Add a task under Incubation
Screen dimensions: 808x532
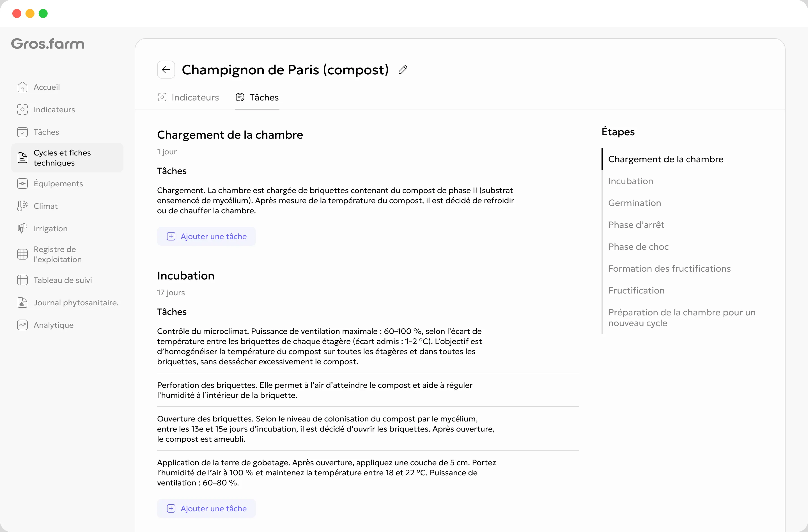pos(206,508)
